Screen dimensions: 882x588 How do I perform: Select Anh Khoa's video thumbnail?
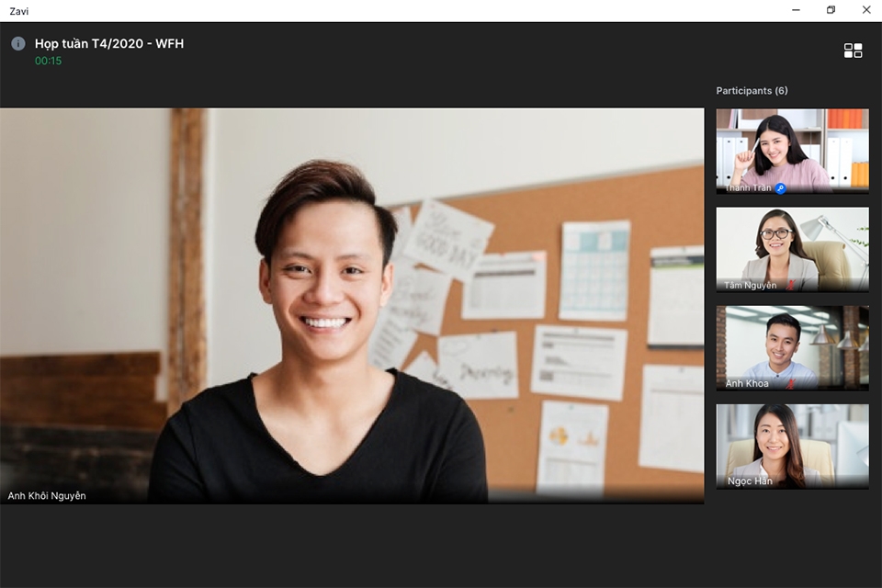[792, 347]
